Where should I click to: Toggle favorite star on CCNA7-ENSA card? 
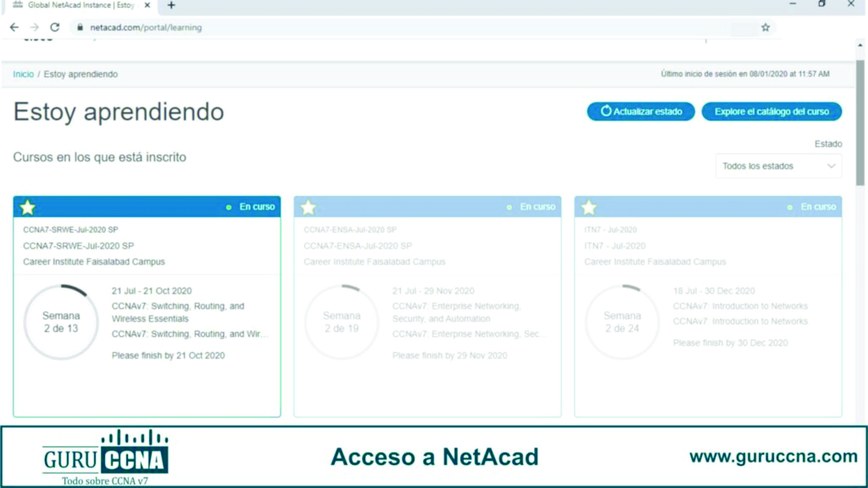tap(308, 207)
